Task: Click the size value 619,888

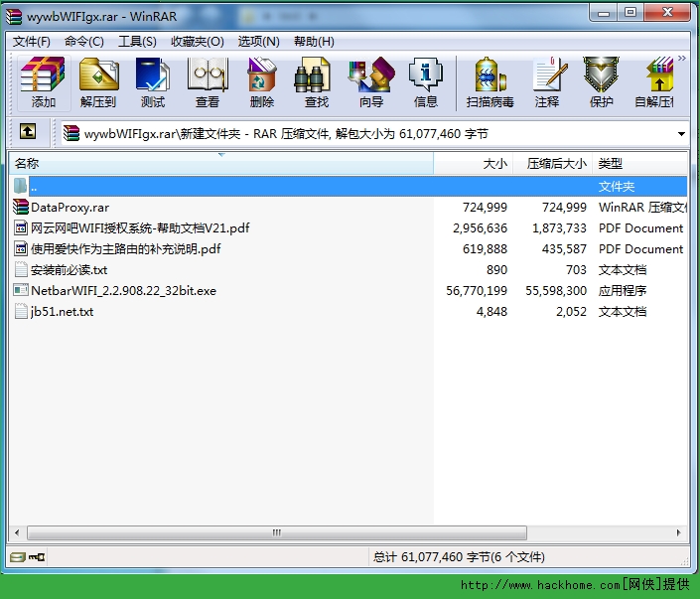Action: [x=485, y=248]
